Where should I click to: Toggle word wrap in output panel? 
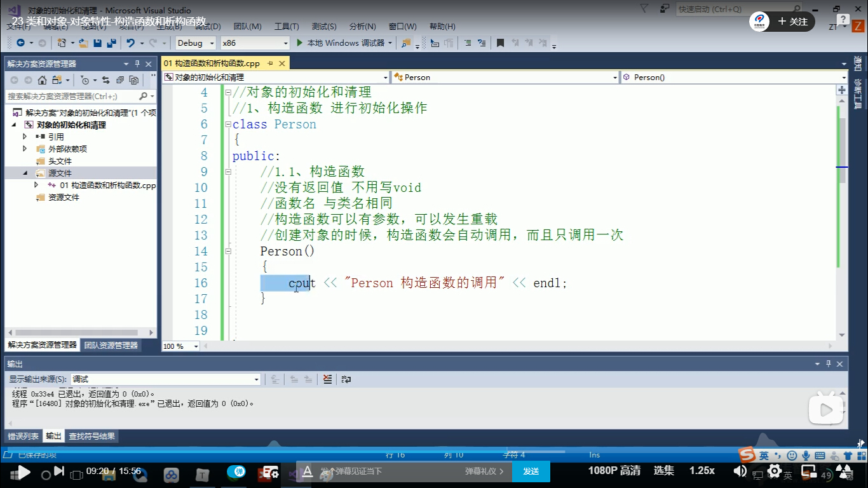346,379
